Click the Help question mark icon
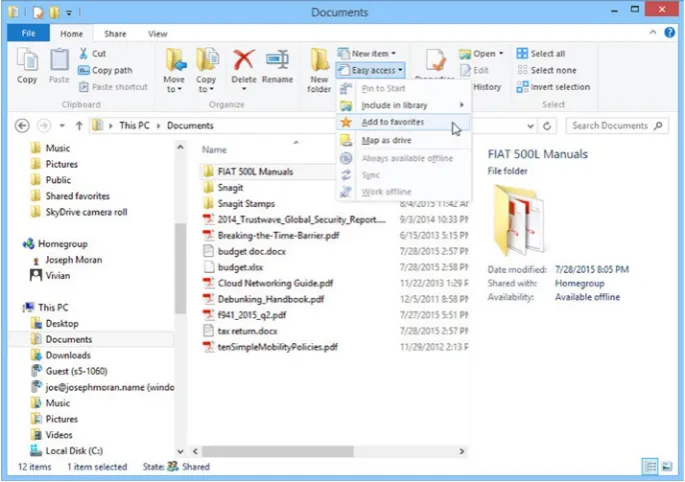685x482 pixels. [x=669, y=32]
